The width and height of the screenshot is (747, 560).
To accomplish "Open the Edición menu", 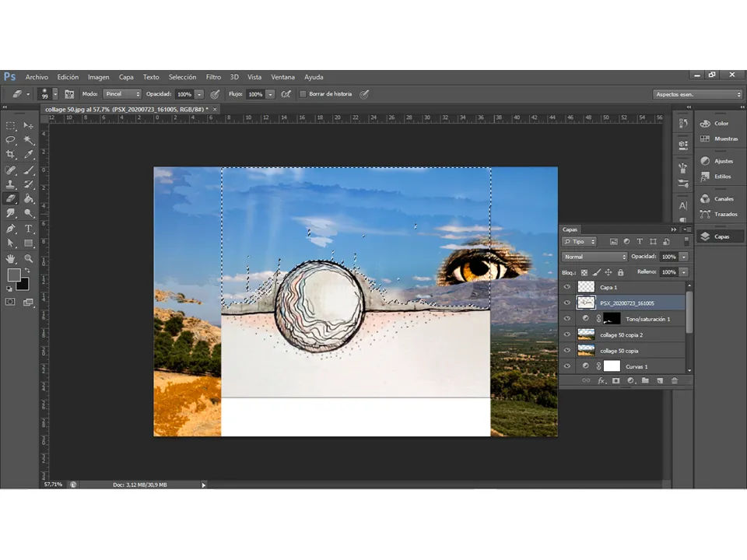I will [x=68, y=77].
